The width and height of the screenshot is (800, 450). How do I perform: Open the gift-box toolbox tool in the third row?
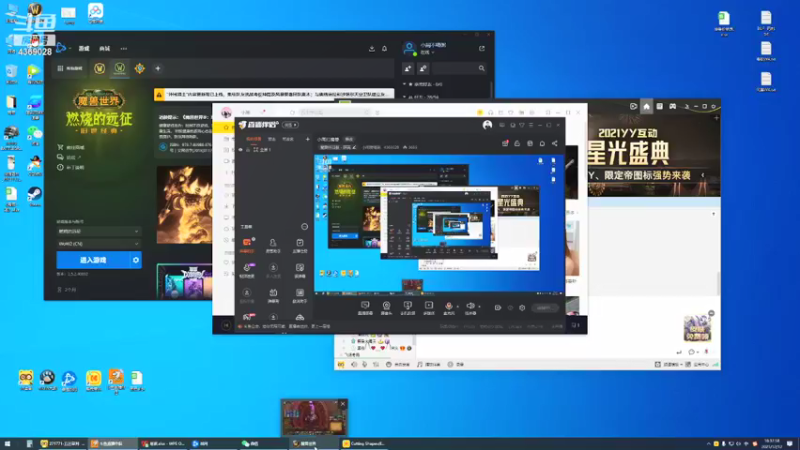point(273,295)
